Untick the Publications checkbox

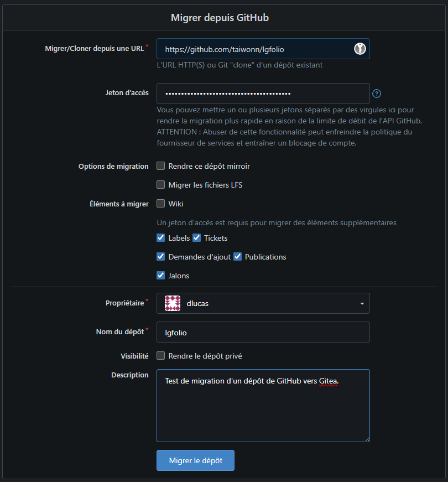pos(237,257)
